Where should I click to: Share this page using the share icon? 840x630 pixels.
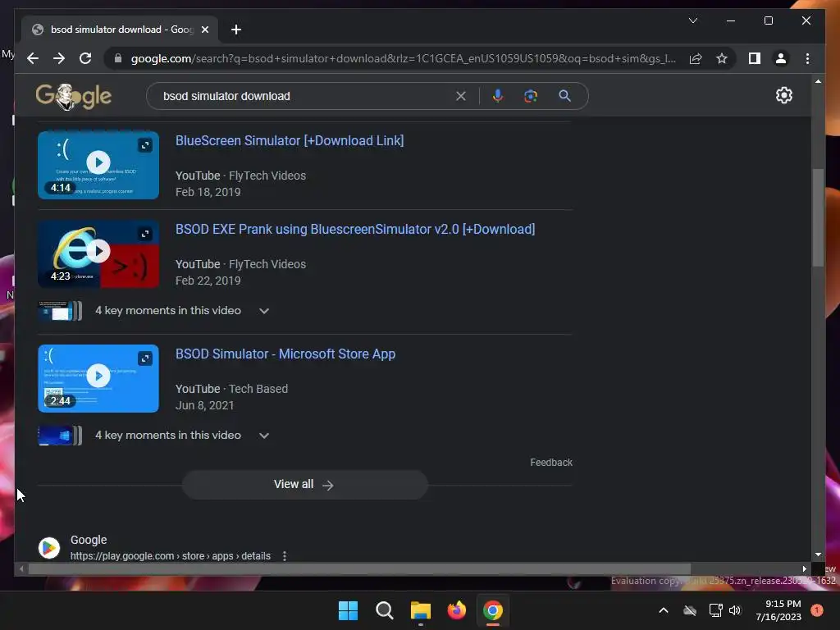click(x=696, y=58)
